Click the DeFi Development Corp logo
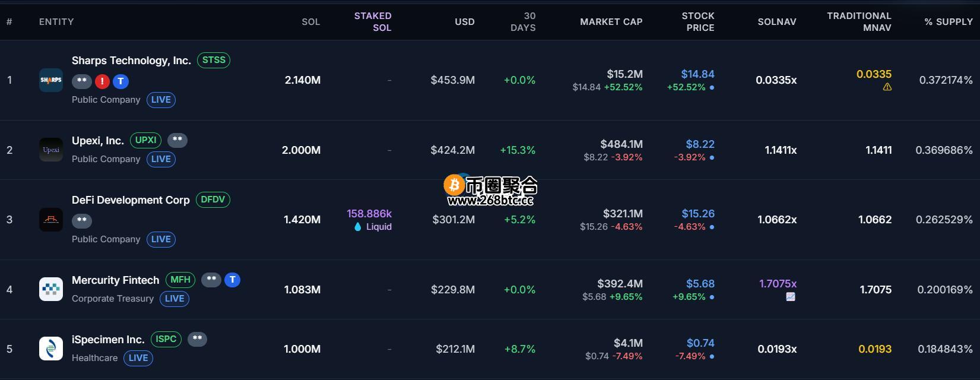The image size is (980, 380). coord(51,220)
